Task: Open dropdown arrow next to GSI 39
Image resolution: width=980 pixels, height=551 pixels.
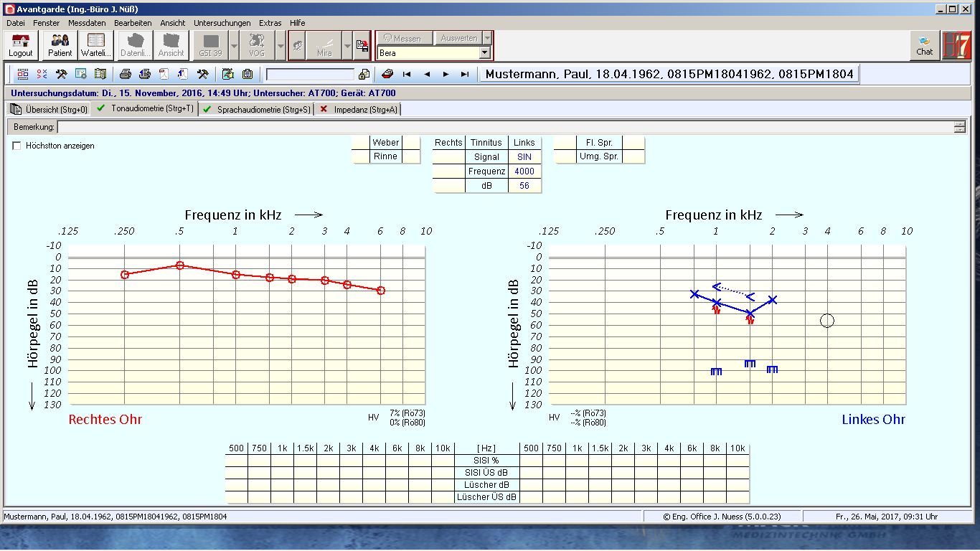Action: point(234,45)
